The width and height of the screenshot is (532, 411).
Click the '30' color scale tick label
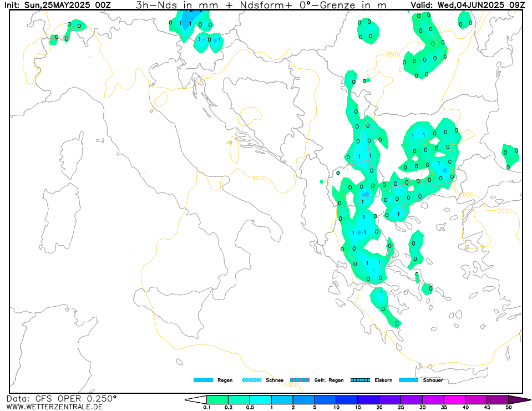pos(422,407)
